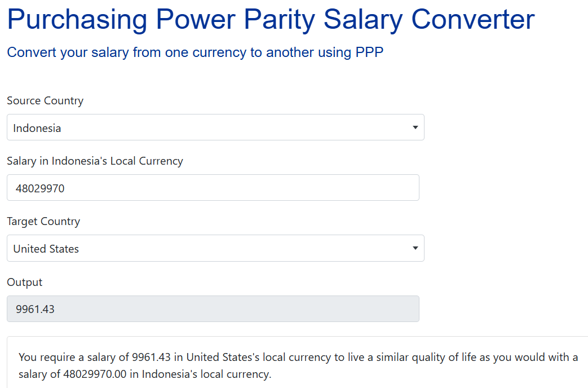Click the result explanation paragraph
The height and width of the screenshot is (388, 588).
[298, 365]
